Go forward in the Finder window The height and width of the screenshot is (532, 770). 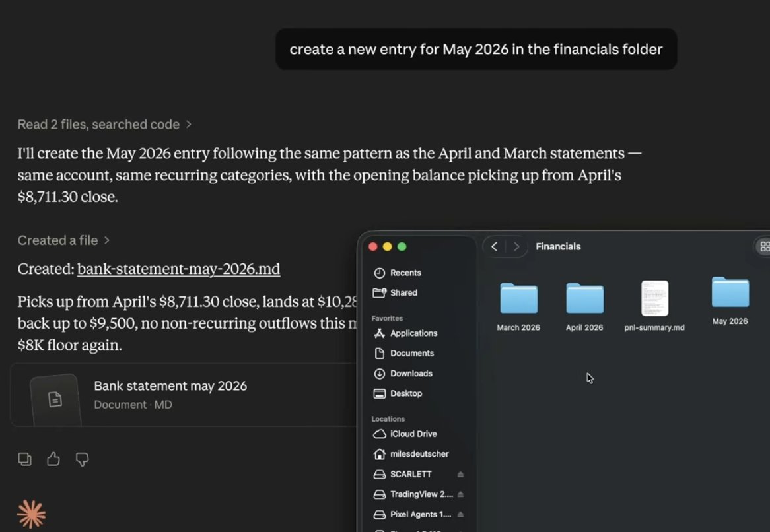[x=516, y=246]
